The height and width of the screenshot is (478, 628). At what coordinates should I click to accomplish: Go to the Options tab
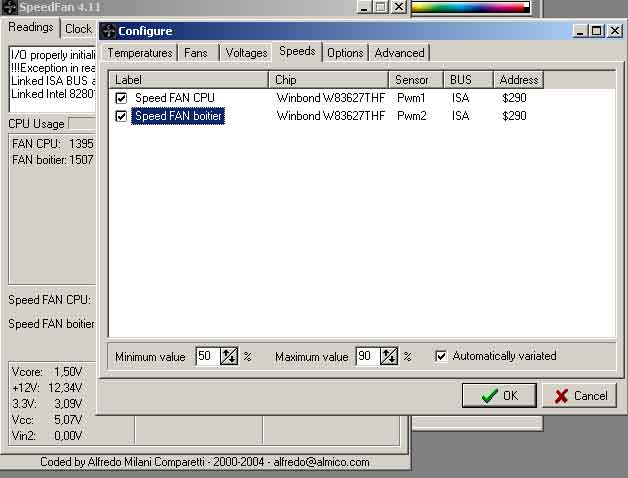(345, 53)
